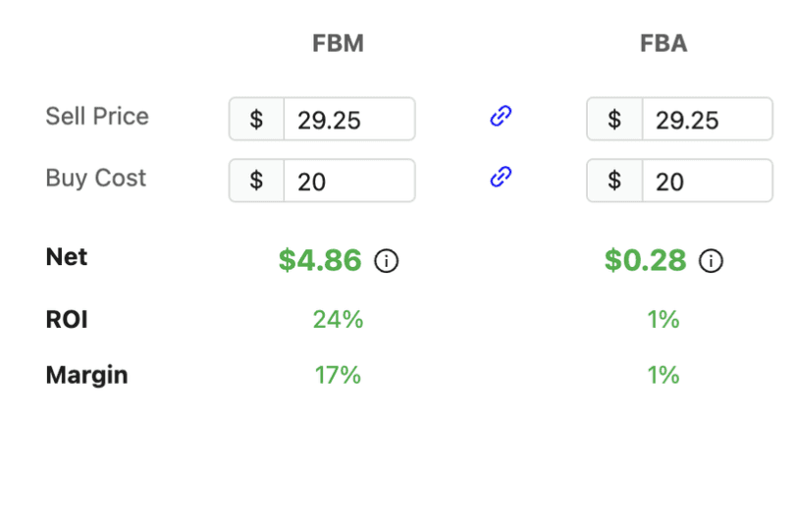The height and width of the screenshot is (532, 797).
Task: Focus the FBA Buy Cost input field
Action: point(707,181)
